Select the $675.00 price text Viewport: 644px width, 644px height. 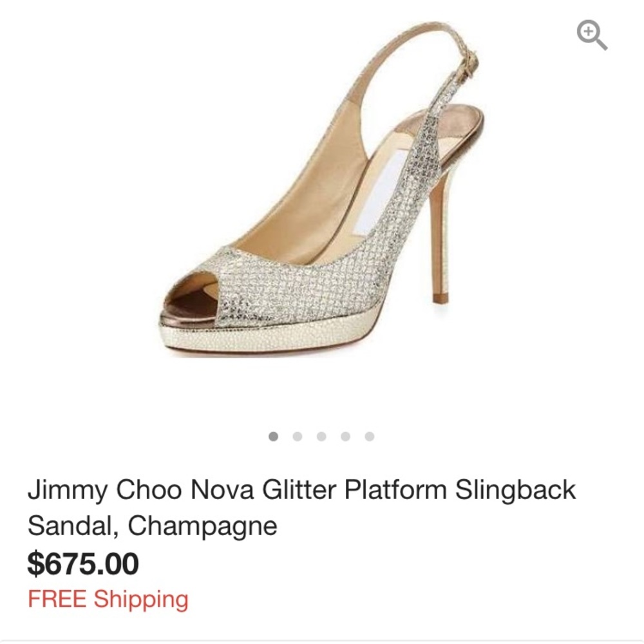[x=83, y=565]
